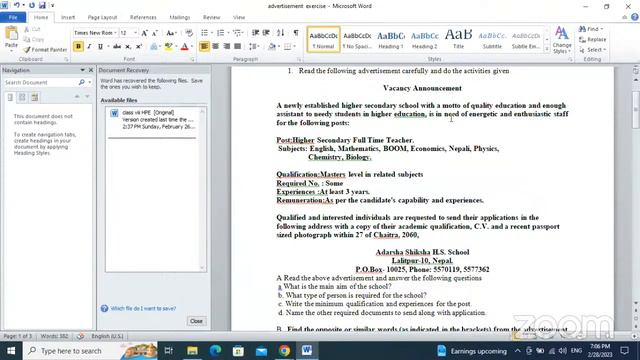Open the font size dropdown

pyautogui.click(x=136, y=33)
